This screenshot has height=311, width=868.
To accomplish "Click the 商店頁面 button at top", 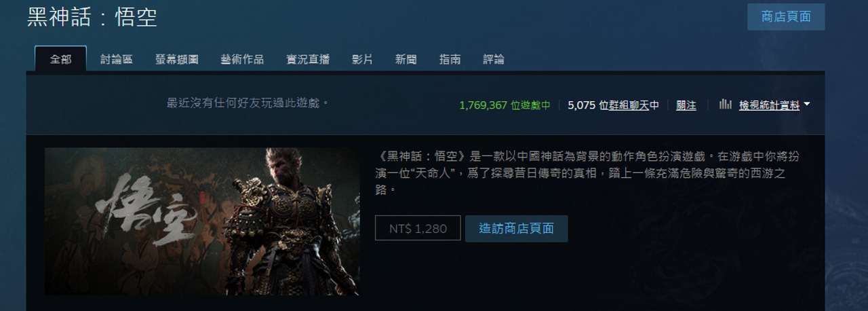I will (786, 17).
